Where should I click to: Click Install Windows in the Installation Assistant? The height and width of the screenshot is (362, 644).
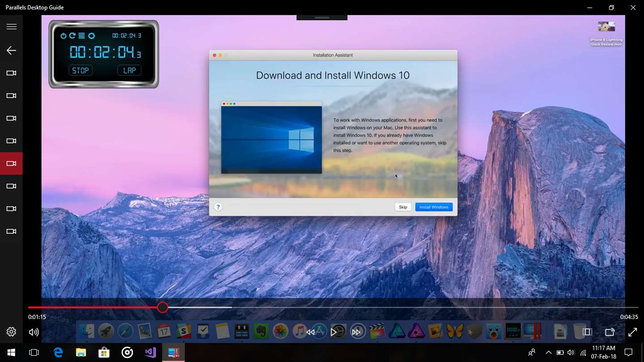tap(434, 207)
